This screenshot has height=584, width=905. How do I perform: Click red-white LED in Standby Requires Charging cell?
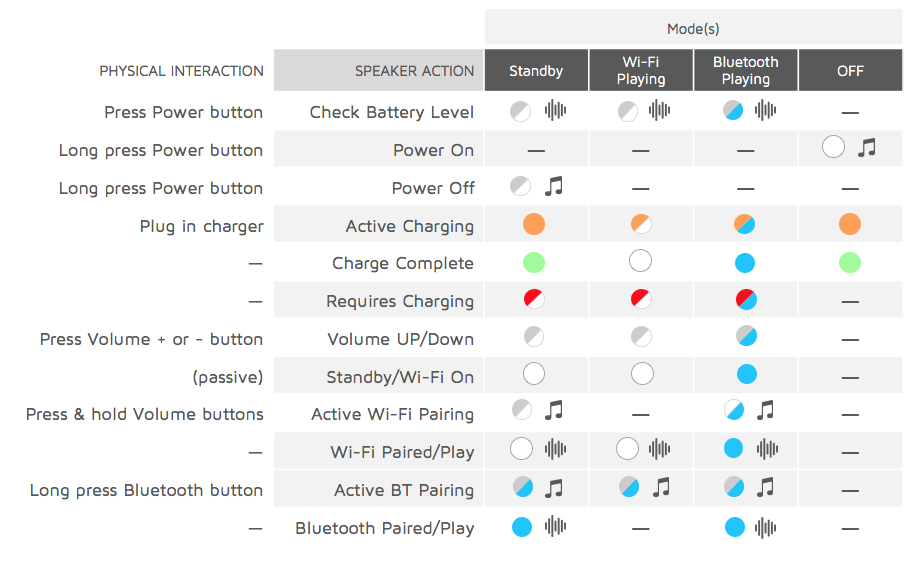534,300
